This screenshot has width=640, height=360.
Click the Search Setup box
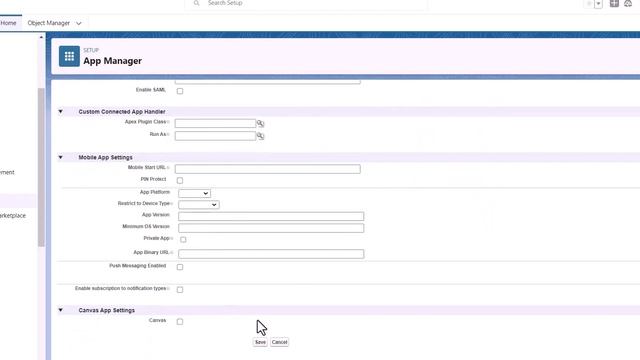(x=306, y=3)
